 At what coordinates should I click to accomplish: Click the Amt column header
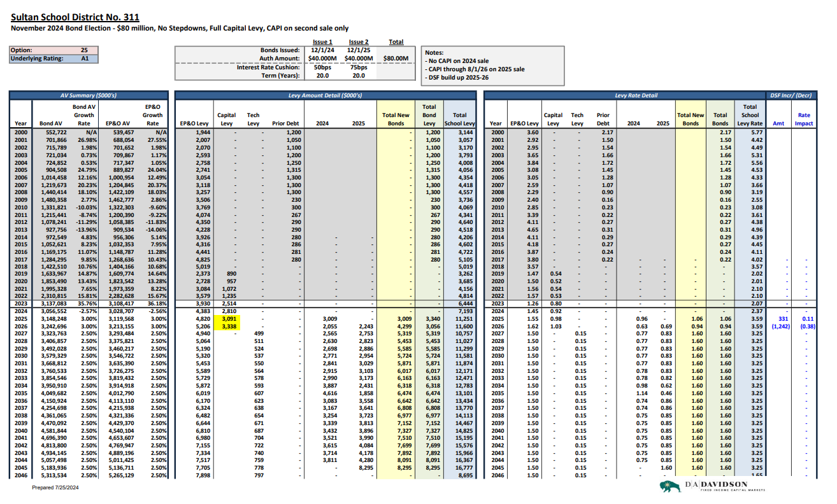pyautogui.click(x=778, y=123)
